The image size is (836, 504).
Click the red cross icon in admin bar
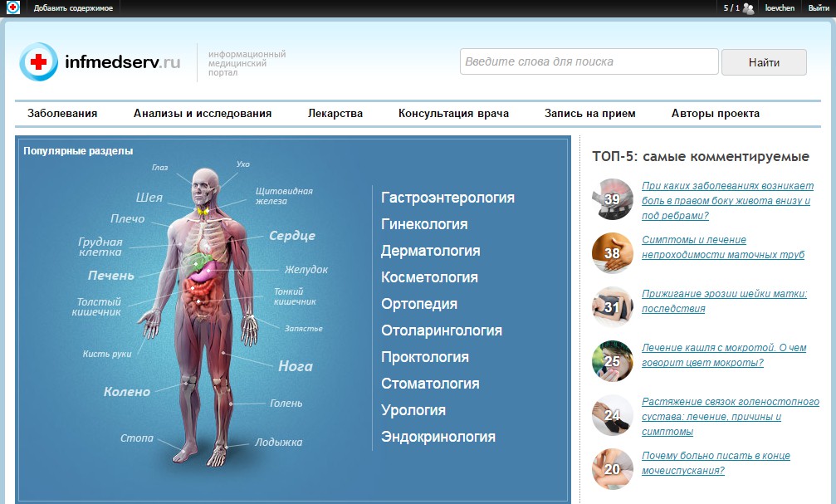12,7
